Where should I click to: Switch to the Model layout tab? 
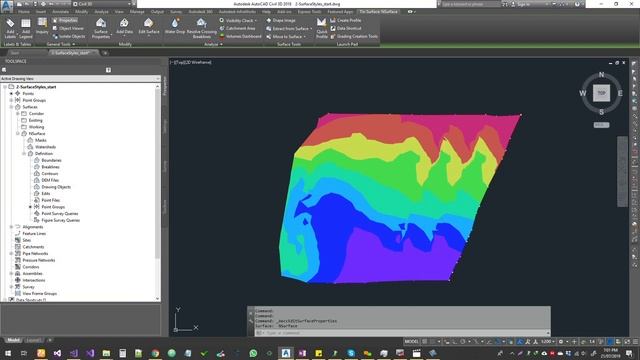click(13, 340)
